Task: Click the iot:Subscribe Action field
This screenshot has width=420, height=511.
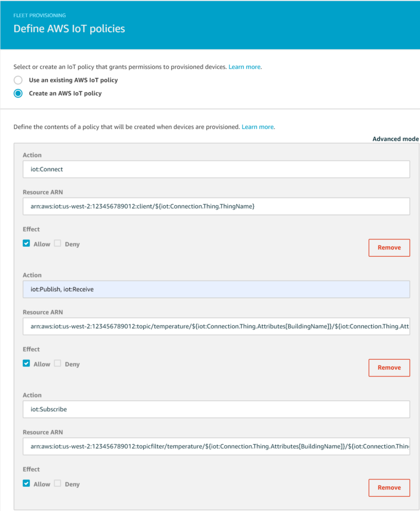Action: coord(216,409)
